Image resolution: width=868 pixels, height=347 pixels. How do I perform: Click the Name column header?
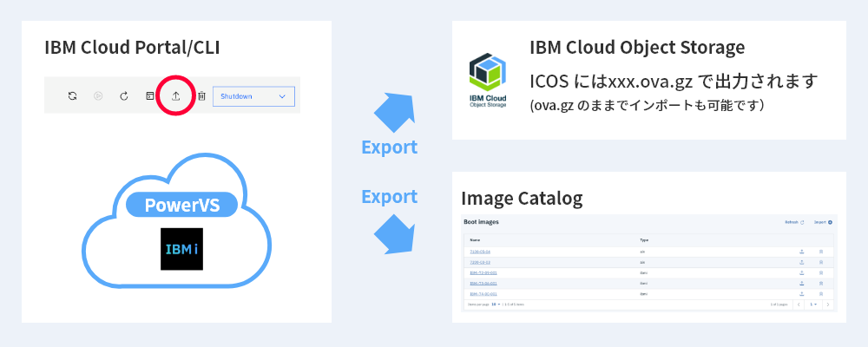tap(475, 240)
